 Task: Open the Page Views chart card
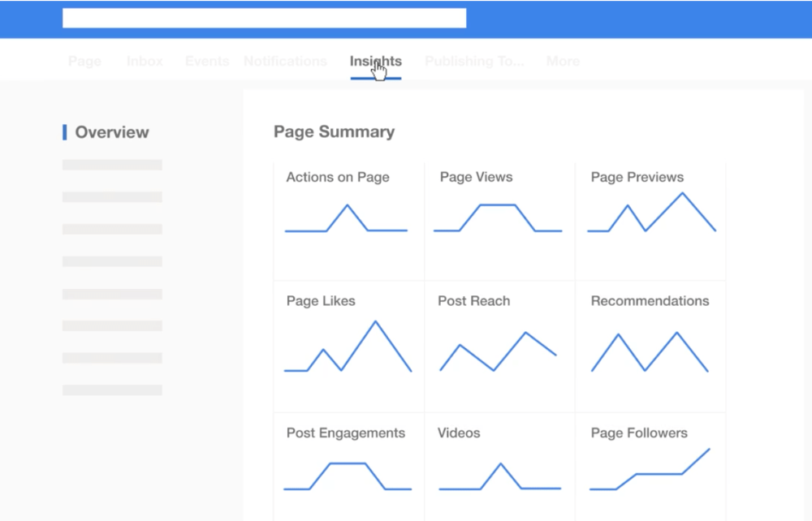499,219
